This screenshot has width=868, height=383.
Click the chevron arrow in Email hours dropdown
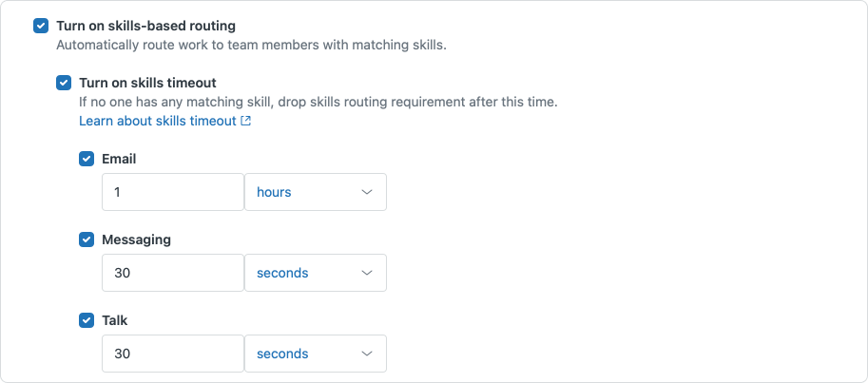click(368, 192)
